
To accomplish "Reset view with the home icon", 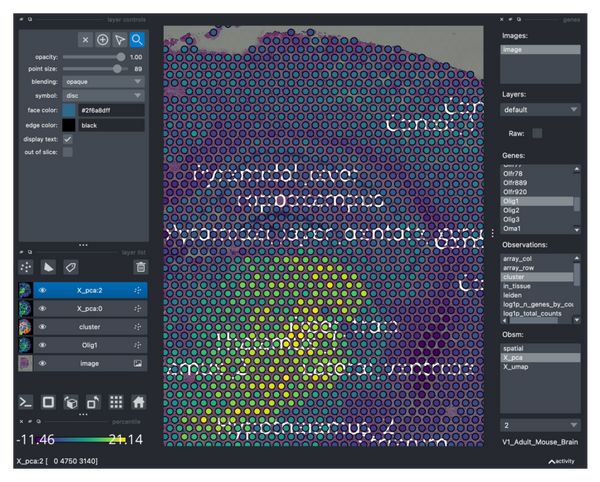I will 139,401.
